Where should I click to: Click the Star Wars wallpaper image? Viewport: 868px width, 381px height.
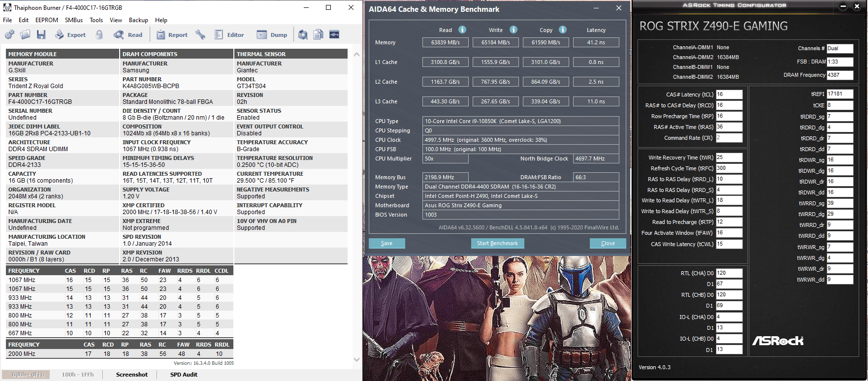497,318
